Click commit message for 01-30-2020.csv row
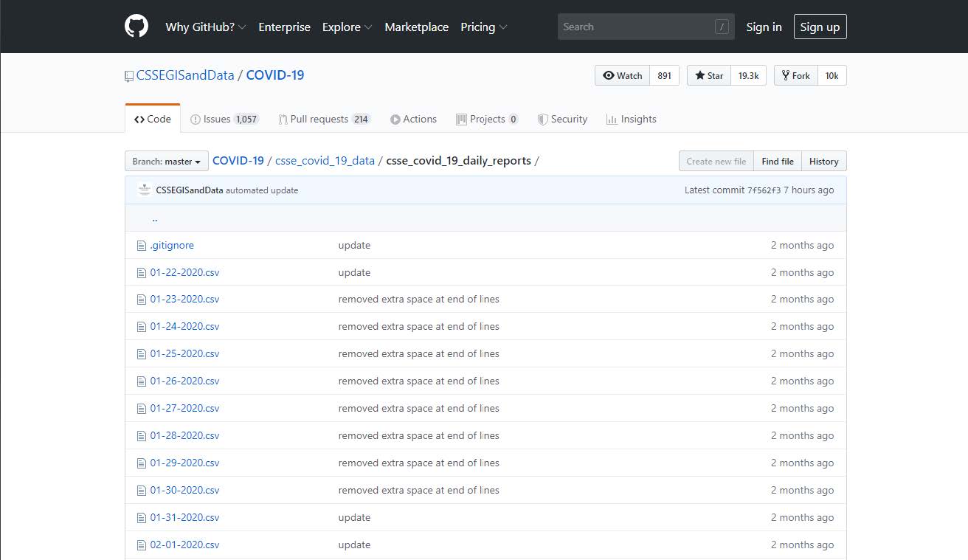Screen dimensions: 968x560 tap(418, 490)
